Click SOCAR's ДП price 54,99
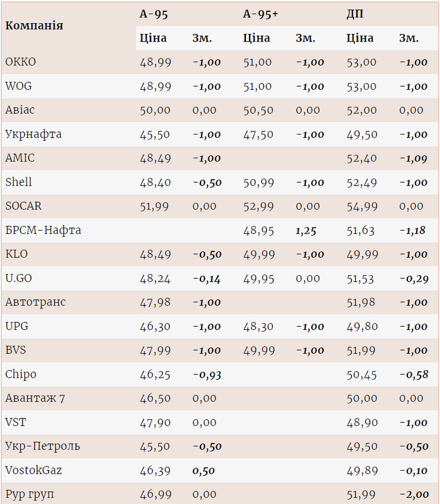This screenshot has height=504, width=440. click(x=361, y=206)
